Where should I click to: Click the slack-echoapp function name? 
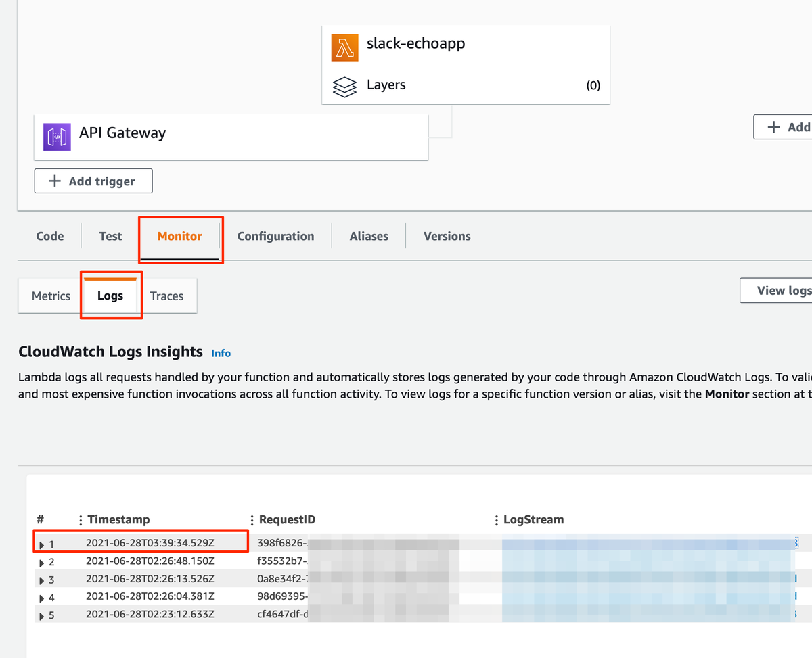[415, 44]
